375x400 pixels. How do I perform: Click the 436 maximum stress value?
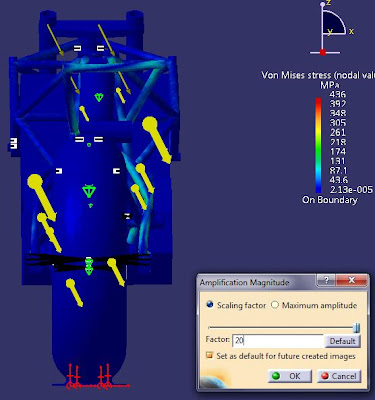337,95
